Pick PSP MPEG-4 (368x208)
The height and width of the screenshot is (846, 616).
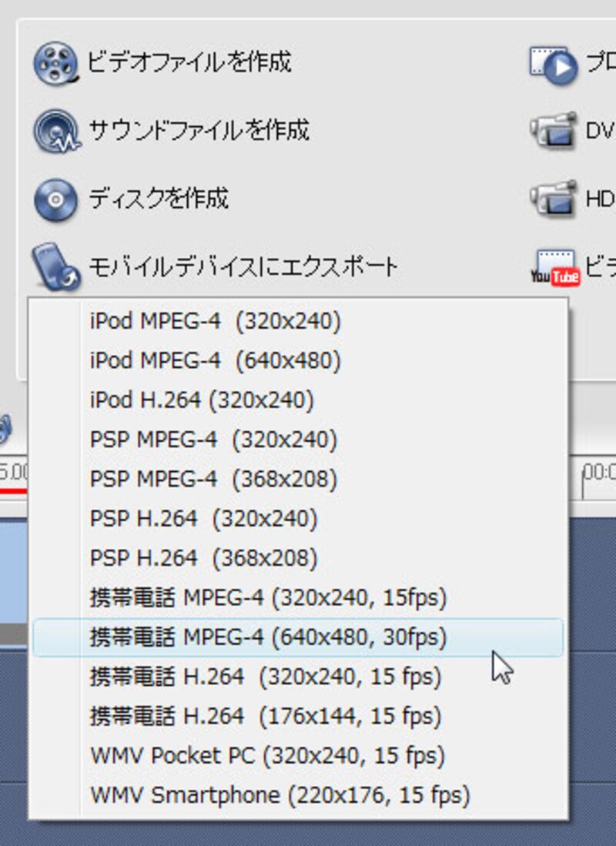click(298, 479)
